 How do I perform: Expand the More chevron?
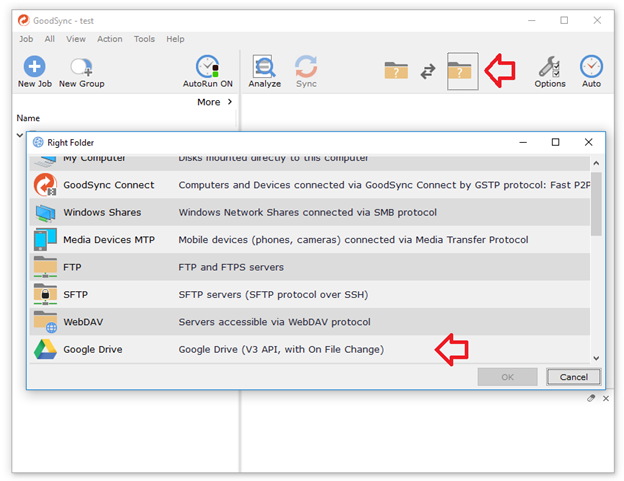coord(230,102)
